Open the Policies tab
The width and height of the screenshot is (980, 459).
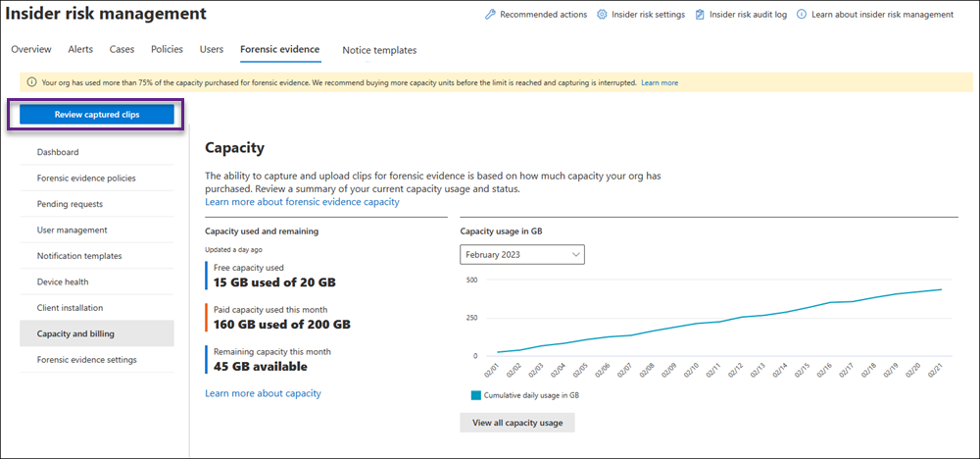[167, 49]
